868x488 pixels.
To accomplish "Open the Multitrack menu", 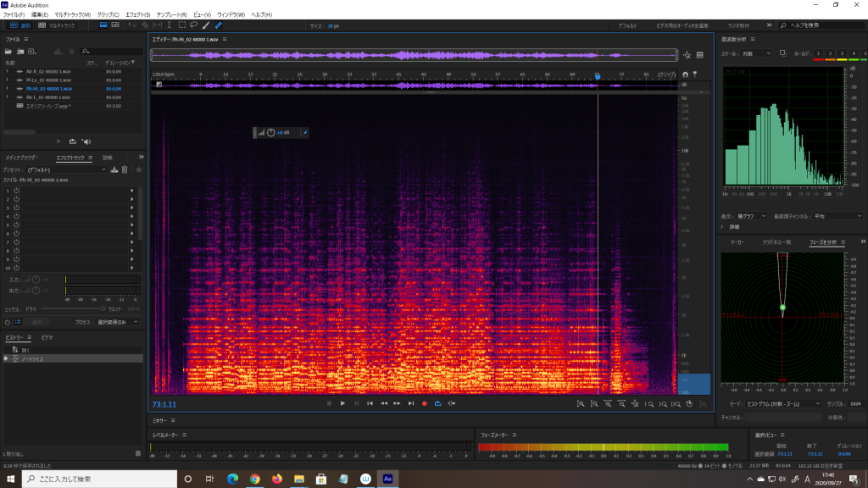I will 73,15.
